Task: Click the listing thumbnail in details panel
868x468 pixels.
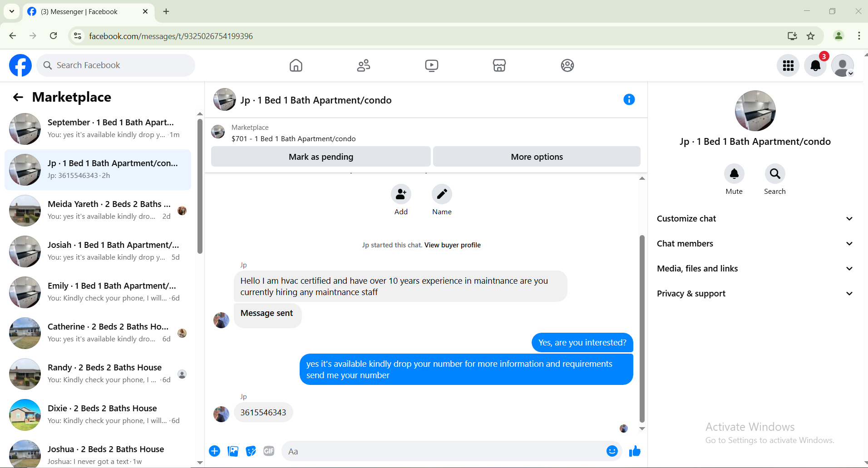Action: [x=755, y=111]
